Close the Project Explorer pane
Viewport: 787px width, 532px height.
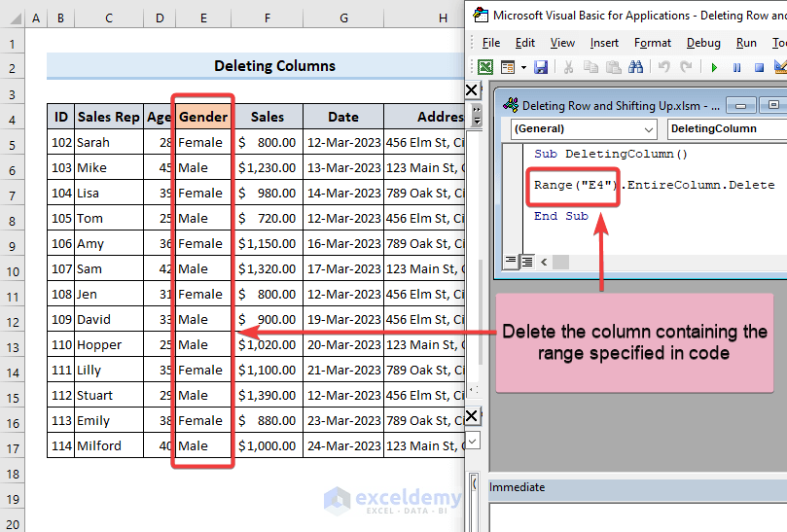coord(471,90)
